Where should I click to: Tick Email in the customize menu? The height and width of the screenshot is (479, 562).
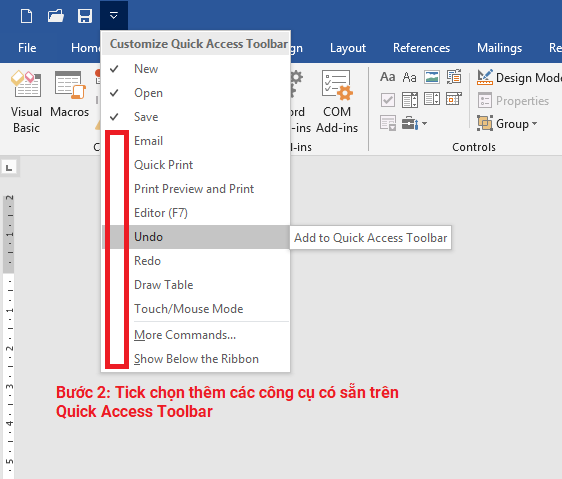coord(196,141)
